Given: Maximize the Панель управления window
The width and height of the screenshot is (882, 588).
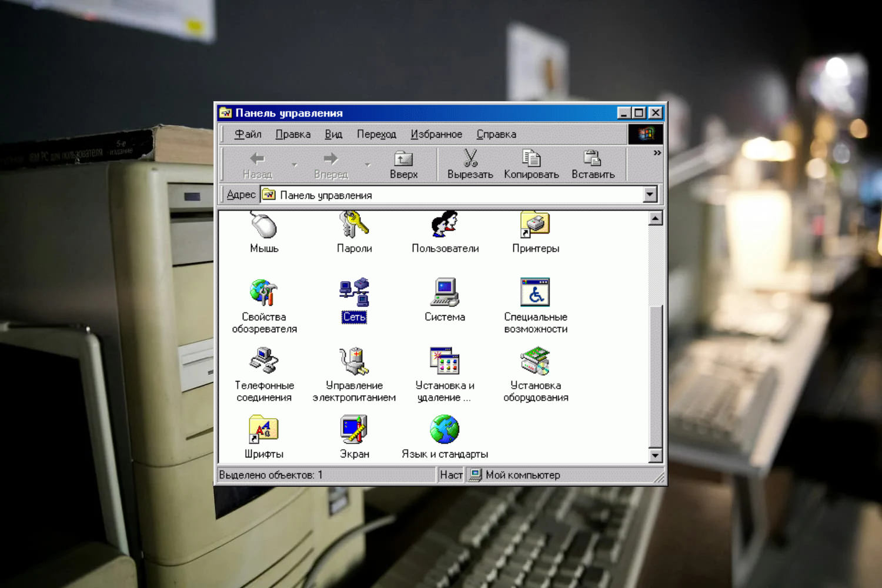Looking at the screenshot, I should click(639, 113).
